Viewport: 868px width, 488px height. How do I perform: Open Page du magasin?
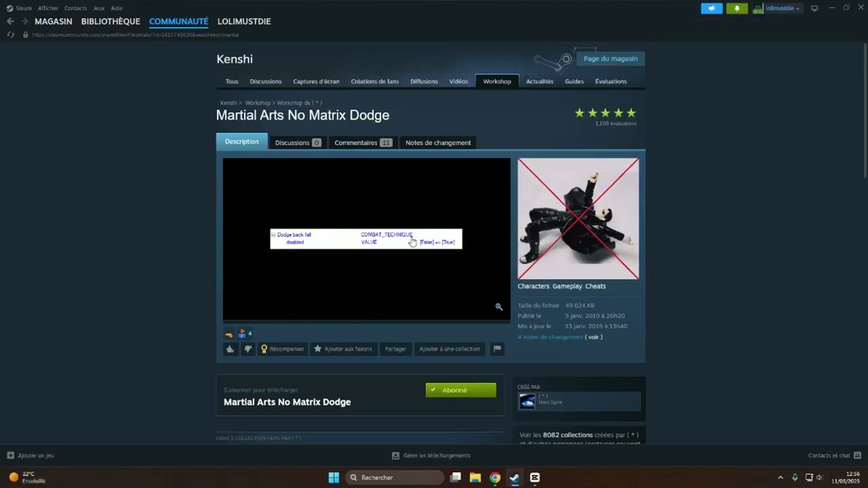[x=610, y=58]
